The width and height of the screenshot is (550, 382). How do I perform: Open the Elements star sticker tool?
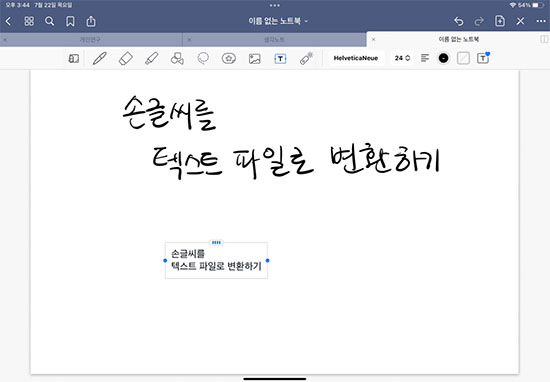coord(229,58)
